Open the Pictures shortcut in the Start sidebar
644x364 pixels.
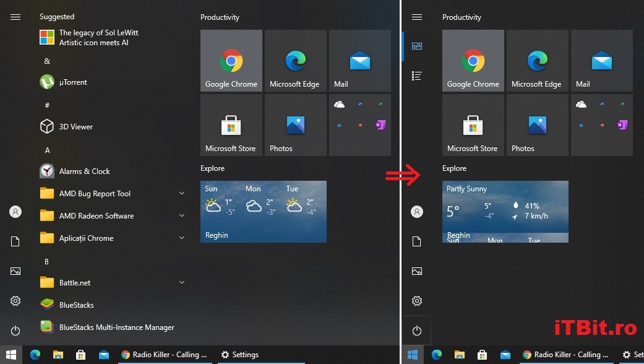point(15,271)
